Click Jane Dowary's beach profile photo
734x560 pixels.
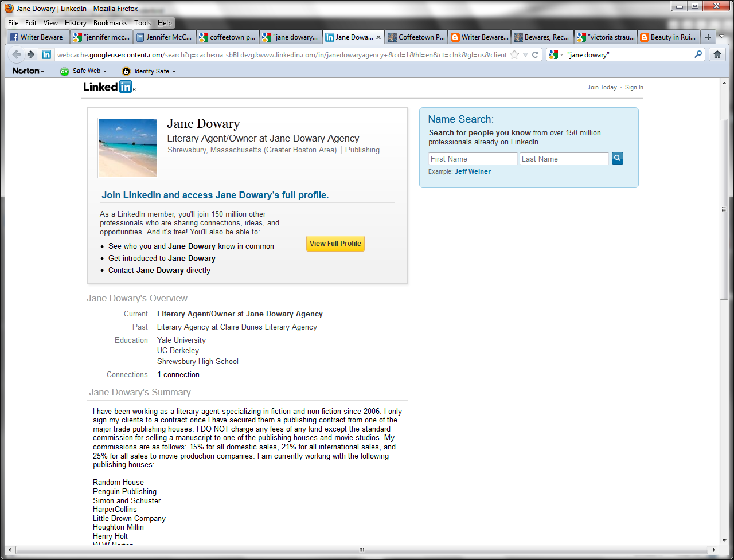click(128, 148)
